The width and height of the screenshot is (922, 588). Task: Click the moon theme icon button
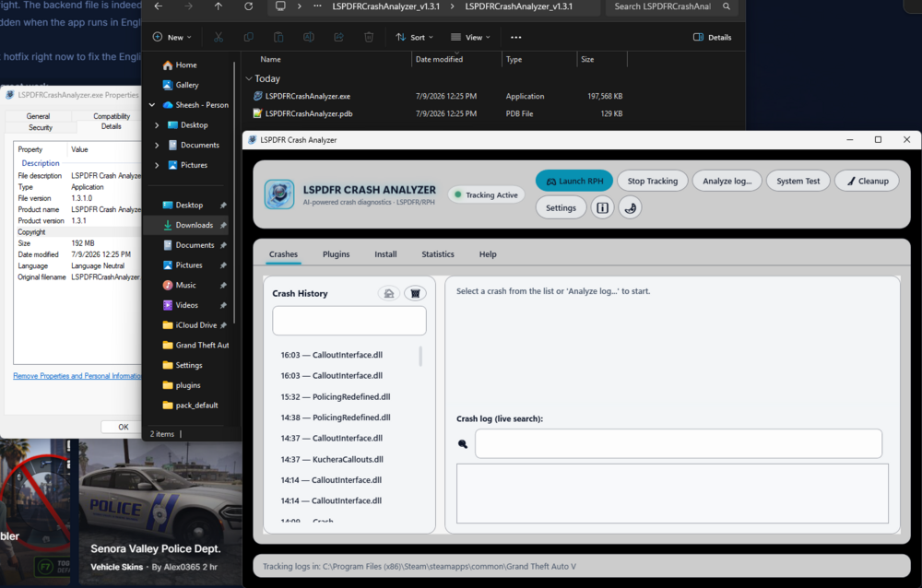click(x=630, y=207)
